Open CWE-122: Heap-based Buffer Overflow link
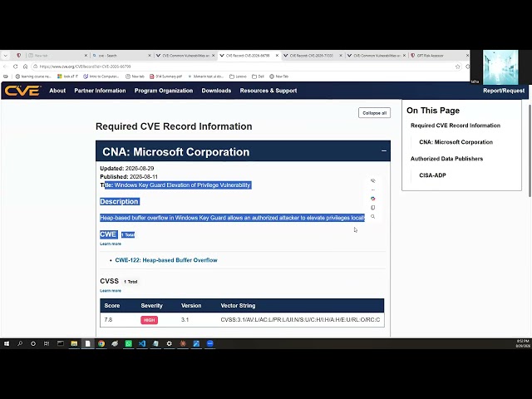The width and height of the screenshot is (532, 399). click(166, 260)
